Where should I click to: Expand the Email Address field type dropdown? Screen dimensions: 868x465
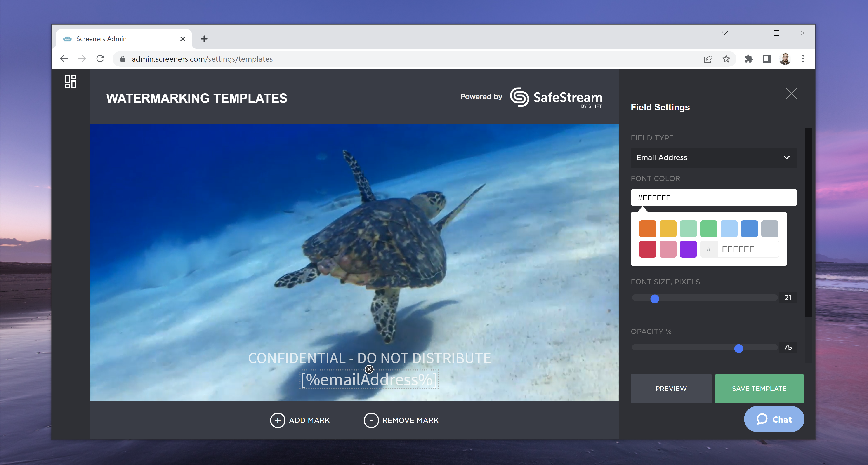(x=713, y=157)
